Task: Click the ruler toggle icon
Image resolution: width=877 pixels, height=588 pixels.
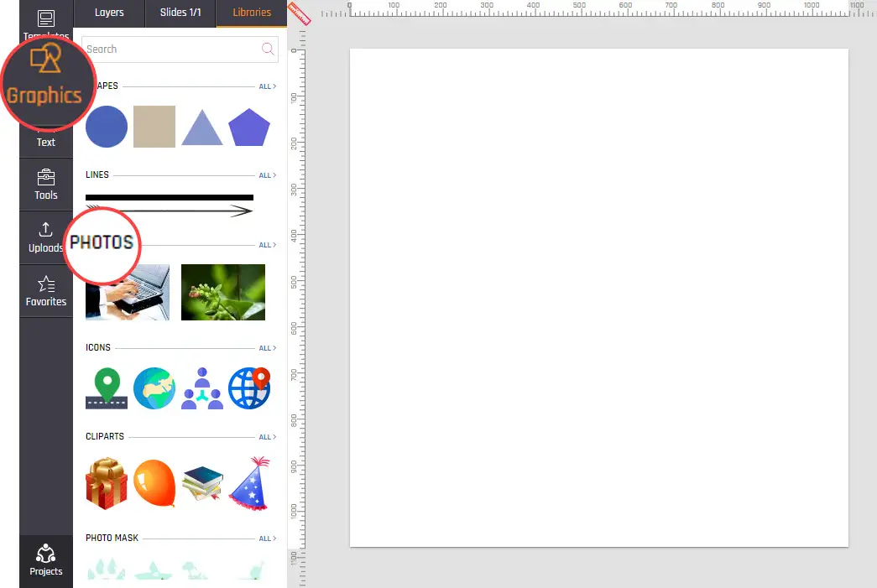Action: point(299,13)
